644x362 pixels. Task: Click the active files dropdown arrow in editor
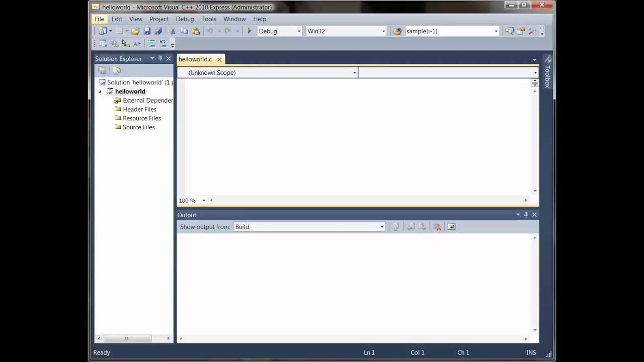pyautogui.click(x=534, y=60)
